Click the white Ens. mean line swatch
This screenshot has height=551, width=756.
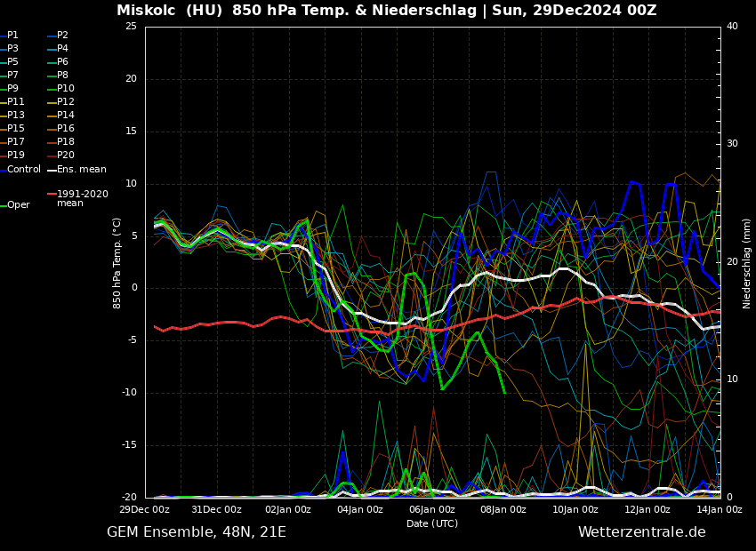click(52, 170)
